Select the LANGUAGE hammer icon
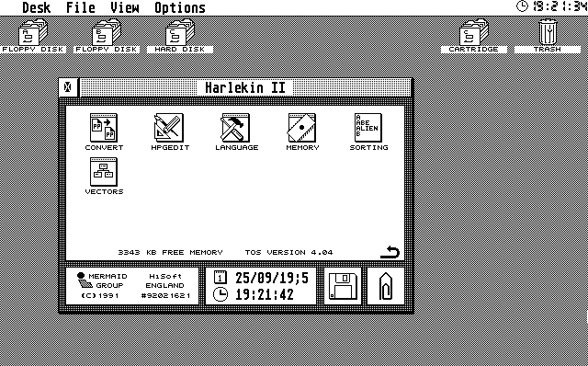The image size is (588, 366). [x=235, y=128]
